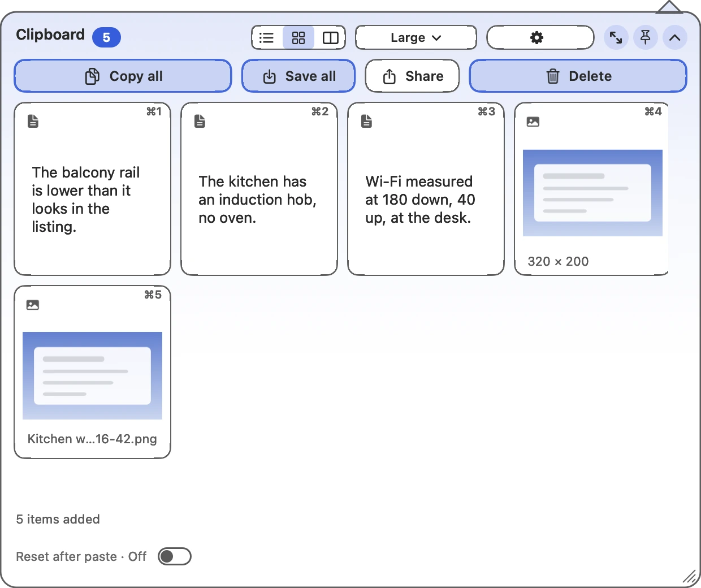Click the 'Reset after paste · Off' label
701x588 pixels.
[x=81, y=556]
